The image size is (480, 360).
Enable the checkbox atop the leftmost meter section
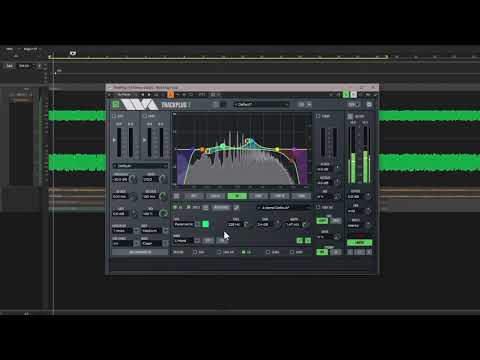click(x=114, y=116)
